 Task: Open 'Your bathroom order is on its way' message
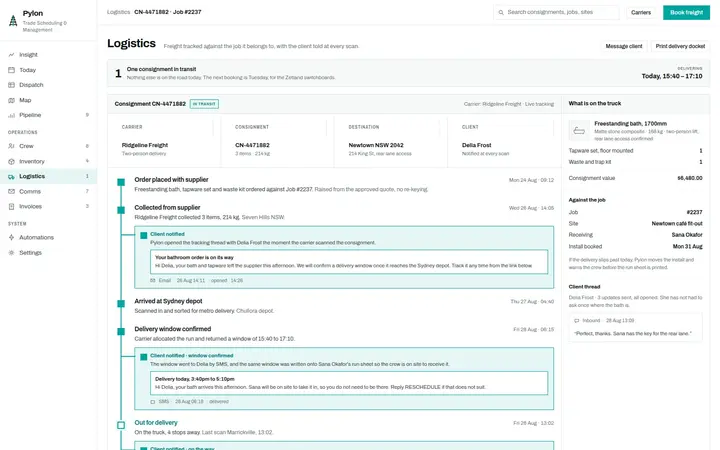(349, 262)
